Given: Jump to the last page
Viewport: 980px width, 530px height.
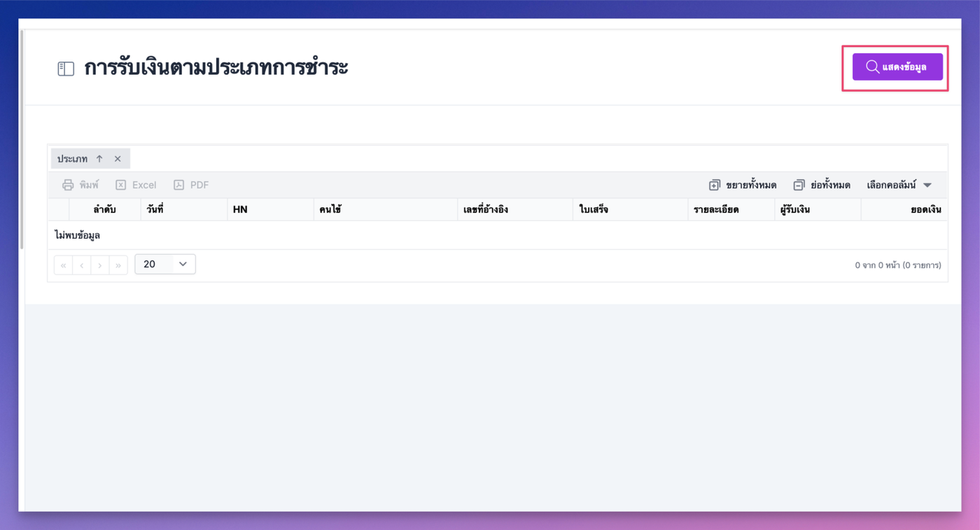Looking at the screenshot, I should coord(118,265).
